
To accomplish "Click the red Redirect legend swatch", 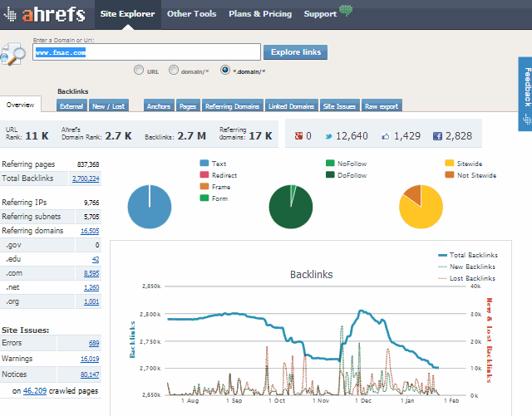I will pyautogui.click(x=204, y=174).
